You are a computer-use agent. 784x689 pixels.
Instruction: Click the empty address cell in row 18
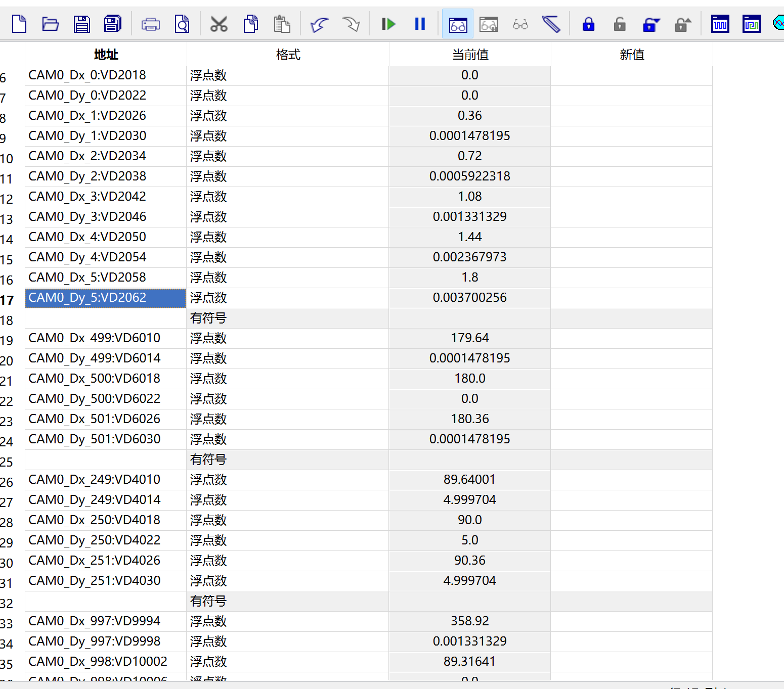tap(106, 318)
